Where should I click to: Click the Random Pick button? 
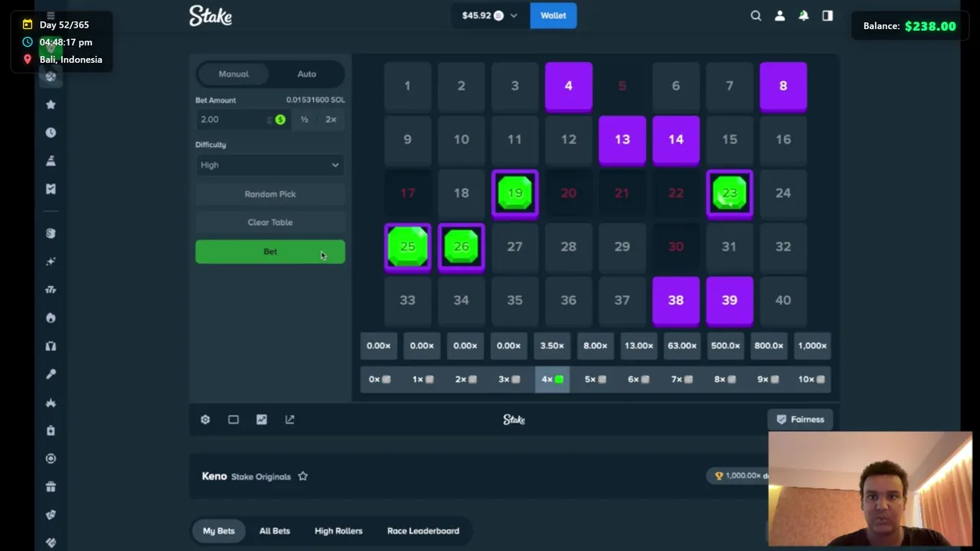tap(270, 194)
